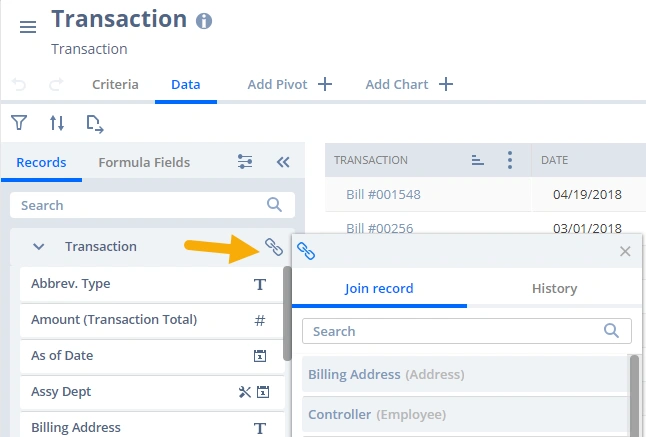The width and height of the screenshot is (646, 437).
Task: Close the join record popup
Action: 625,251
